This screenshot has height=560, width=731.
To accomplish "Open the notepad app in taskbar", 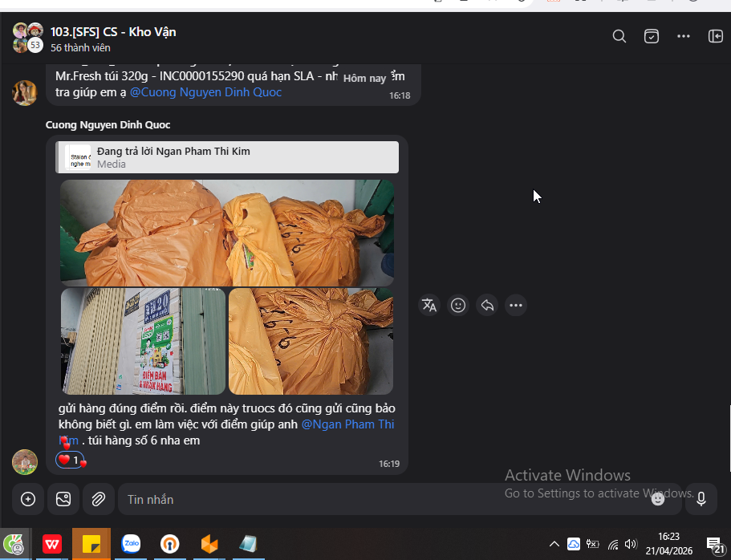I will tap(249, 544).
